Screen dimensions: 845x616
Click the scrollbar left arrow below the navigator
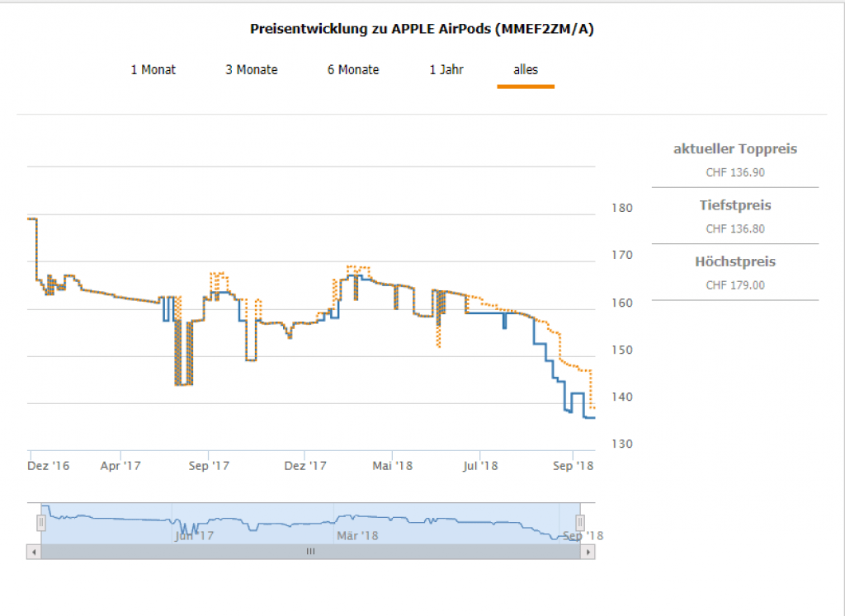tap(33, 552)
